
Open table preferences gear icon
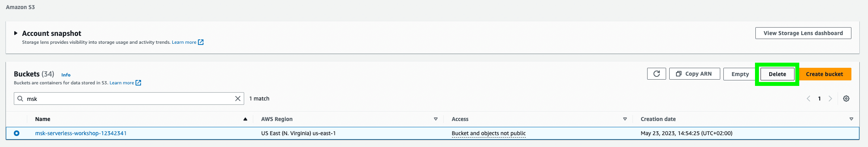pos(846,99)
